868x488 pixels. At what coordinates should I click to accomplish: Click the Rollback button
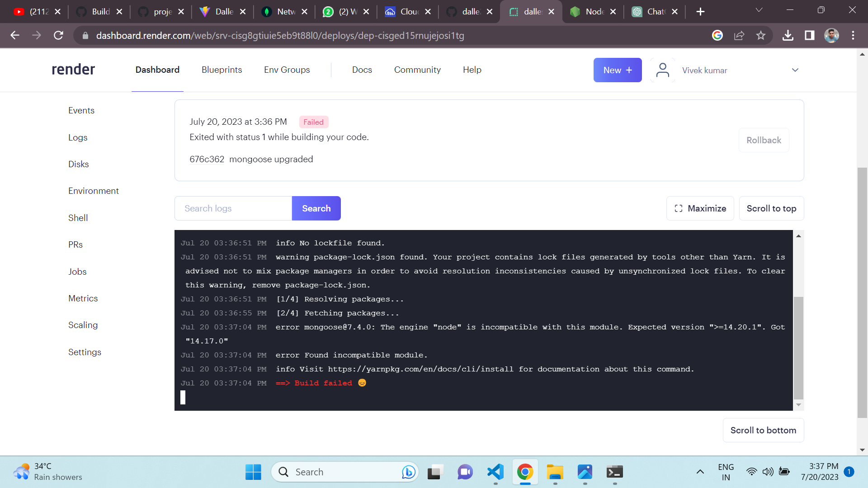tap(763, 140)
